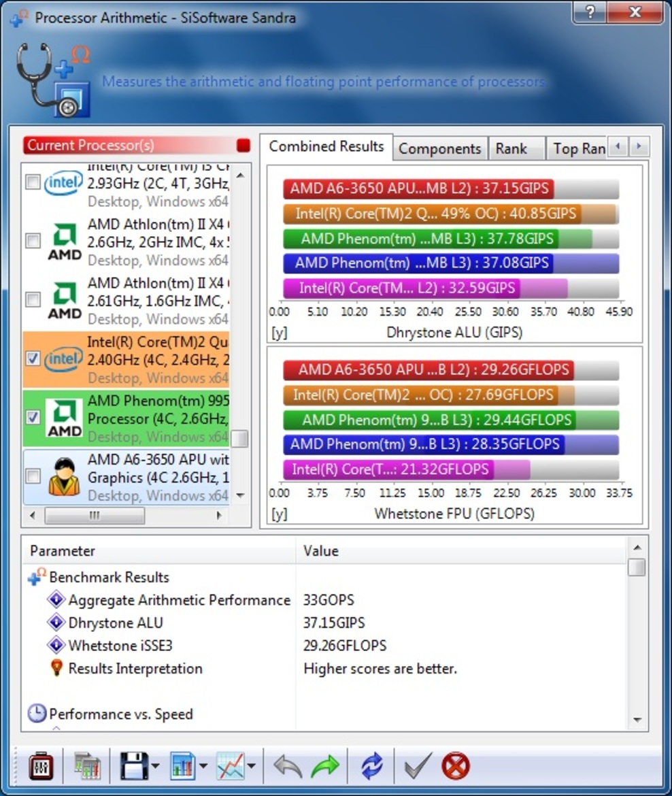Check the AMD Athlon II X4 2.6GHz checkbox
Image resolution: width=672 pixels, height=796 pixels.
[33, 241]
